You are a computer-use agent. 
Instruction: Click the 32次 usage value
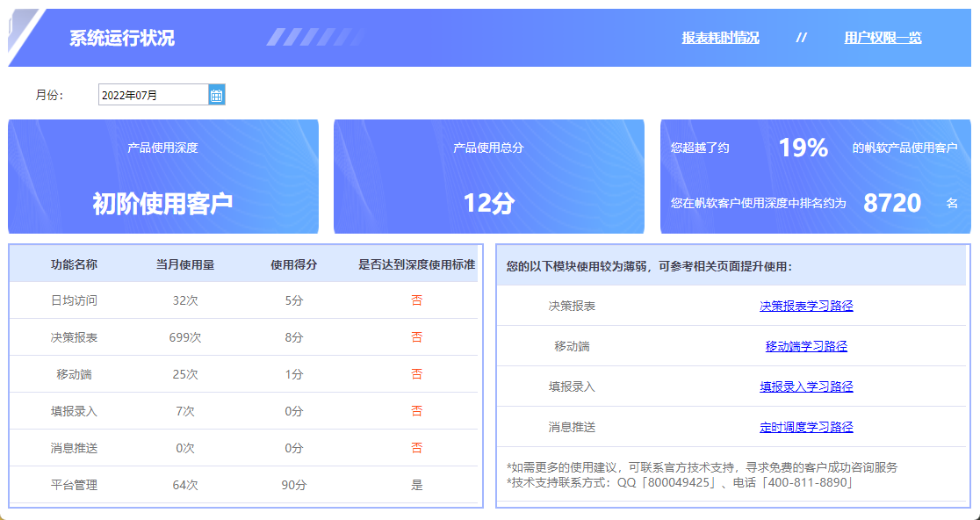185,300
